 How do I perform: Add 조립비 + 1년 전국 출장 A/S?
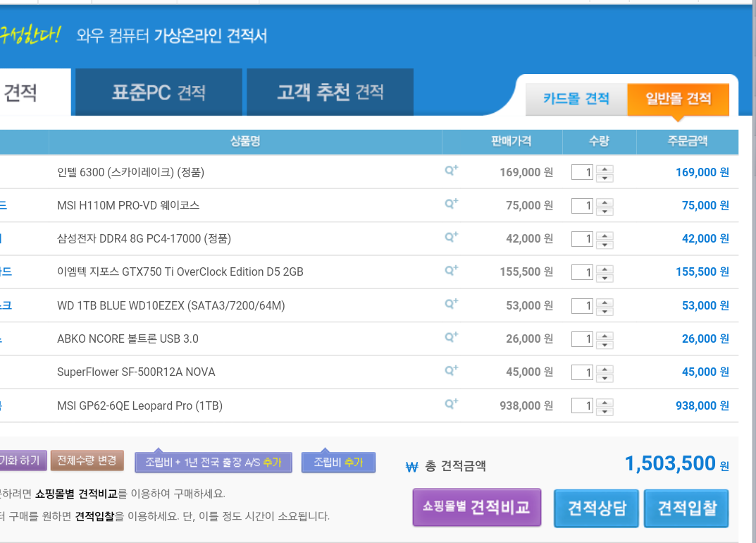tap(213, 463)
